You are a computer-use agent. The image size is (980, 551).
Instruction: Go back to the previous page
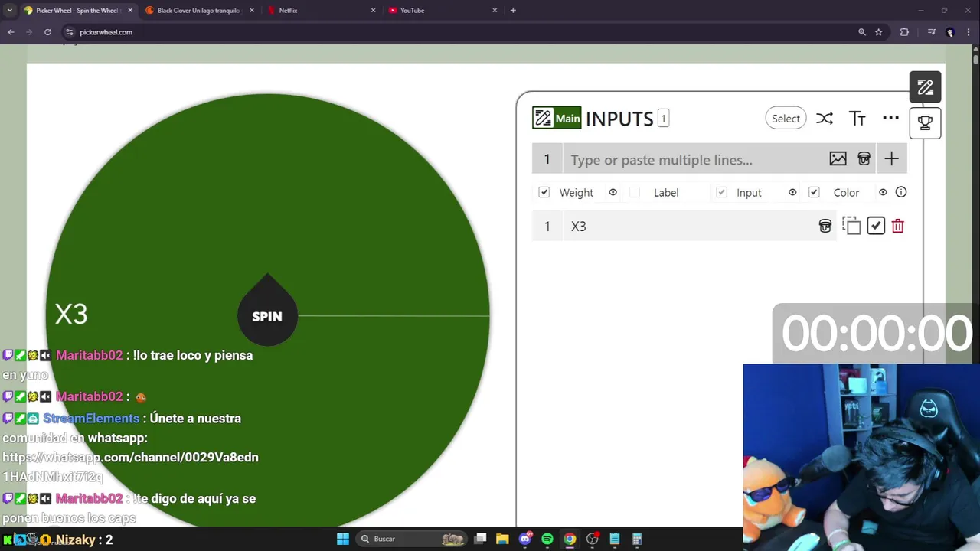(11, 32)
